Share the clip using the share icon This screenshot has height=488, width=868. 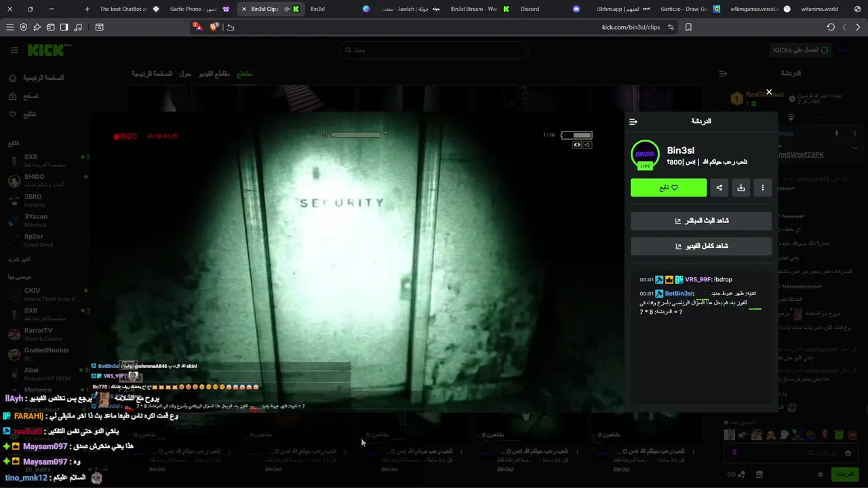tap(719, 188)
